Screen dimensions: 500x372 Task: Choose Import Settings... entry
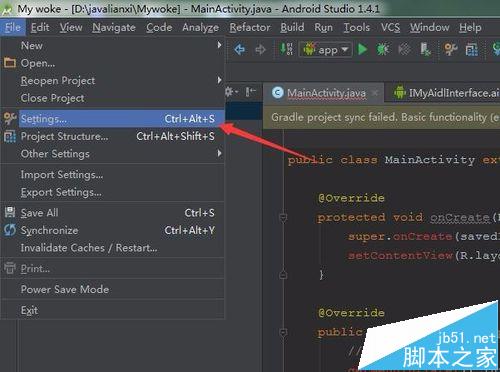[x=112, y=175]
